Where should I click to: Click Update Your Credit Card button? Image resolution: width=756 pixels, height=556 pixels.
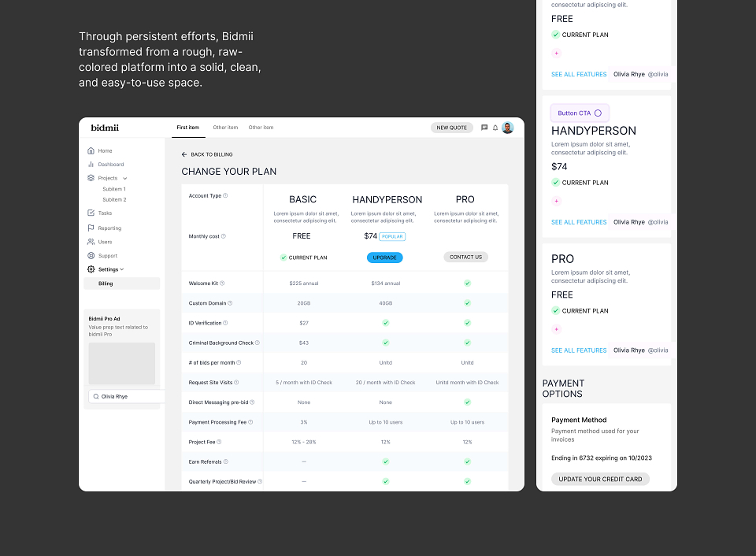[x=600, y=479]
